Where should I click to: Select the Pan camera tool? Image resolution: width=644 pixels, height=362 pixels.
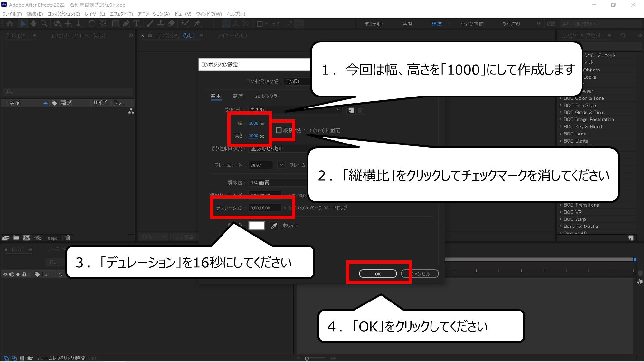pyautogui.click(x=68, y=23)
